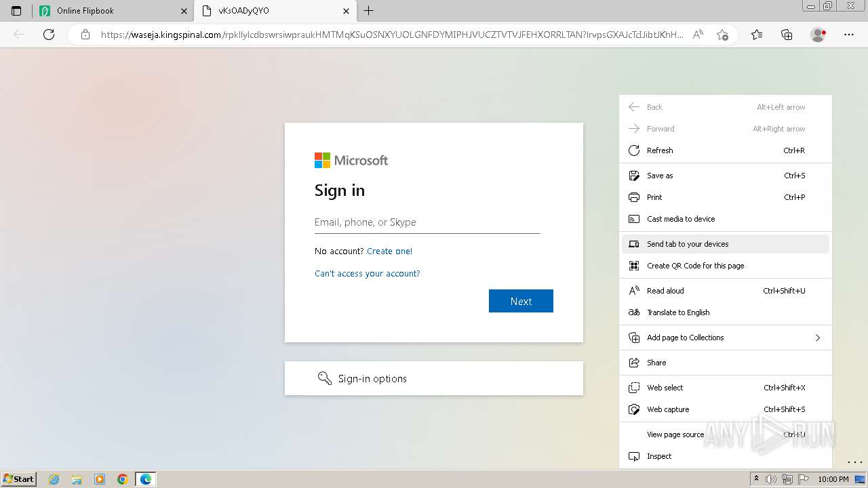The height and width of the screenshot is (488, 868).
Task: Click the network tray icon
Action: pyautogui.click(x=787, y=479)
